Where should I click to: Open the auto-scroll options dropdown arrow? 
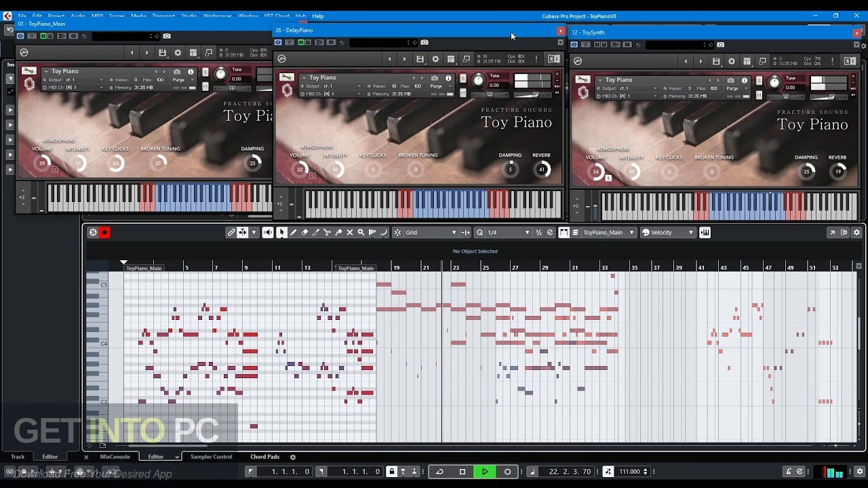pos(254,232)
